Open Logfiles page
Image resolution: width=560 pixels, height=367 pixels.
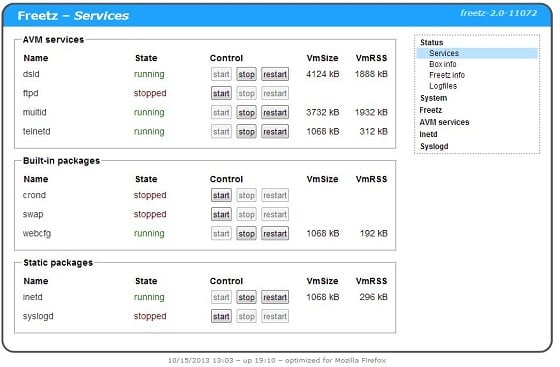443,86
